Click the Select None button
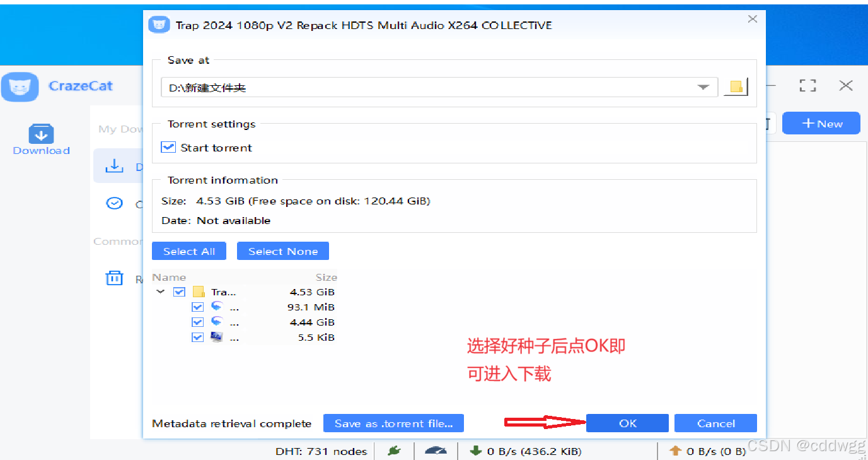This screenshot has height=460, width=868. tap(283, 251)
